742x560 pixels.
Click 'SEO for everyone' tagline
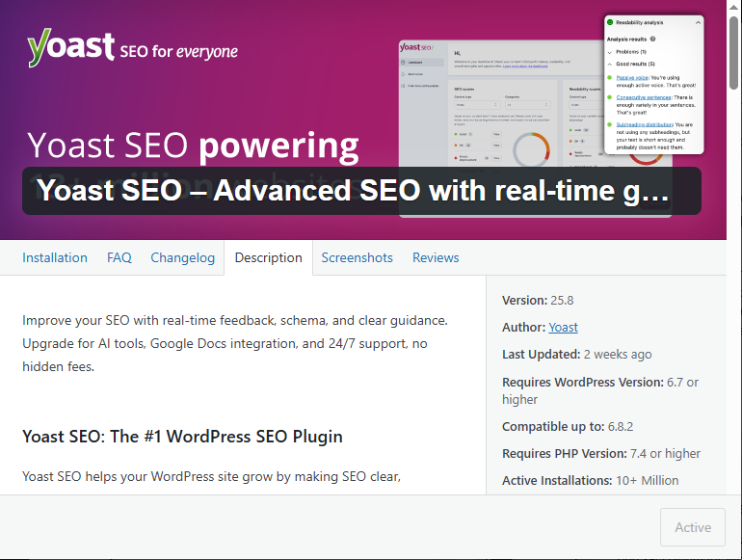(179, 51)
